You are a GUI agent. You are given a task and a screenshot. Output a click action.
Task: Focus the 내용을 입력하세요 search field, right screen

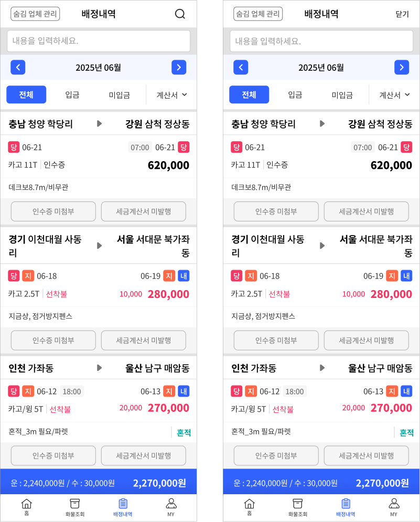[x=321, y=41]
